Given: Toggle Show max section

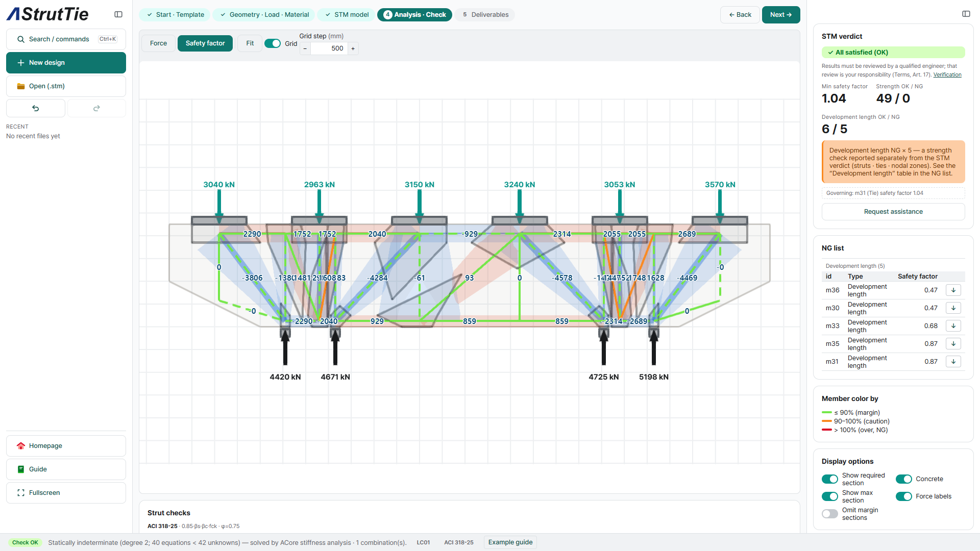Looking at the screenshot, I should pyautogui.click(x=830, y=496).
